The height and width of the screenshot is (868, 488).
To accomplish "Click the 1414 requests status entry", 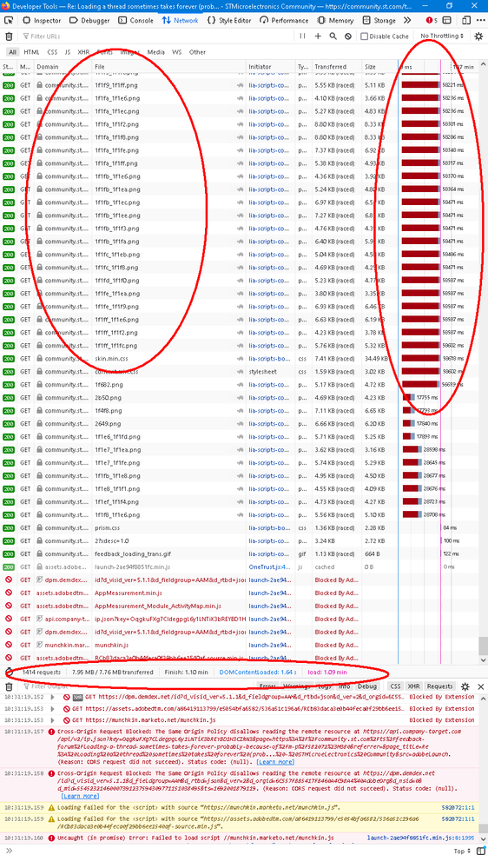I will (41, 672).
